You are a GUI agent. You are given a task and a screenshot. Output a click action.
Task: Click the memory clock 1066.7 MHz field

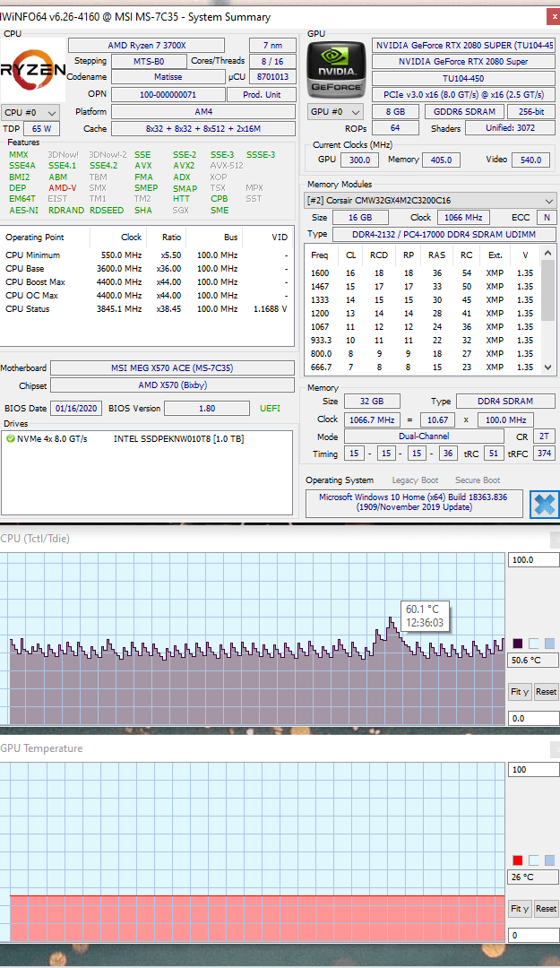click(372, 419)
